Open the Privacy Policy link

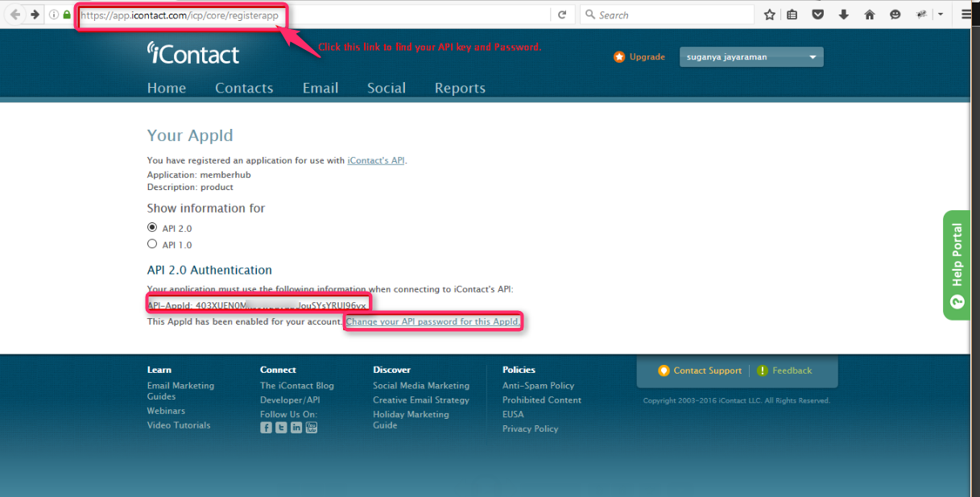(530, 429)
